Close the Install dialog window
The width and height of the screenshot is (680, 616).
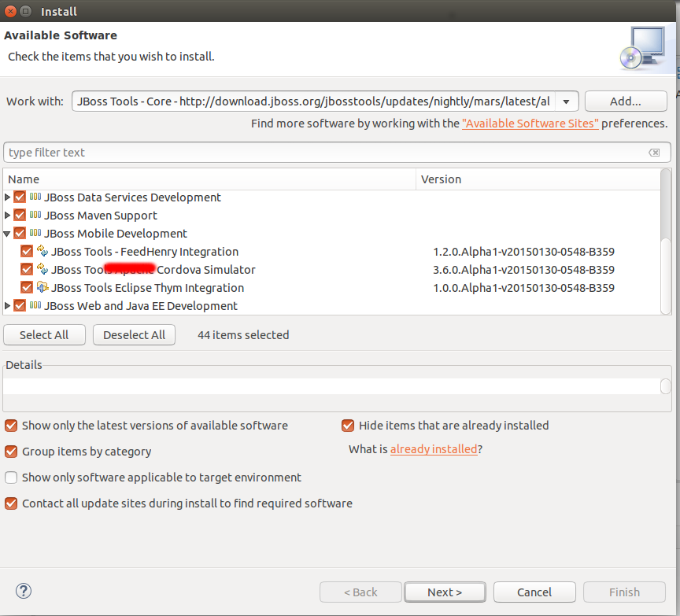tap(10, 11)
